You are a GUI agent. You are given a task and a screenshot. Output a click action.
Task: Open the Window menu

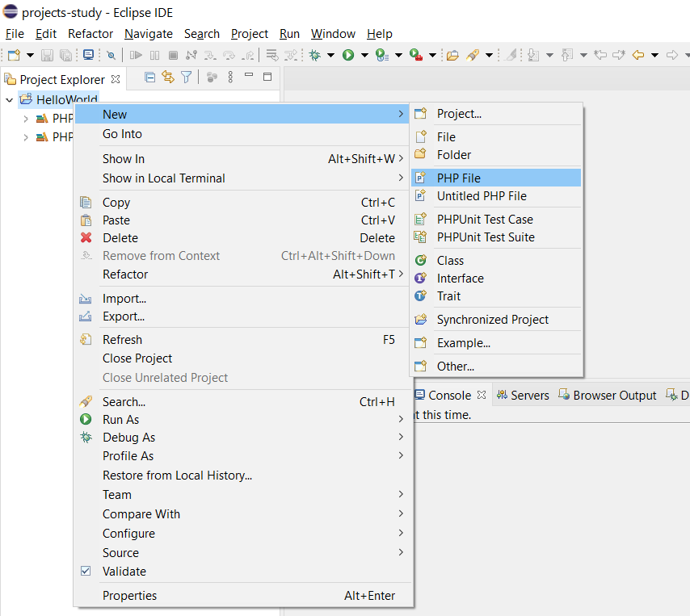[333, 34]
